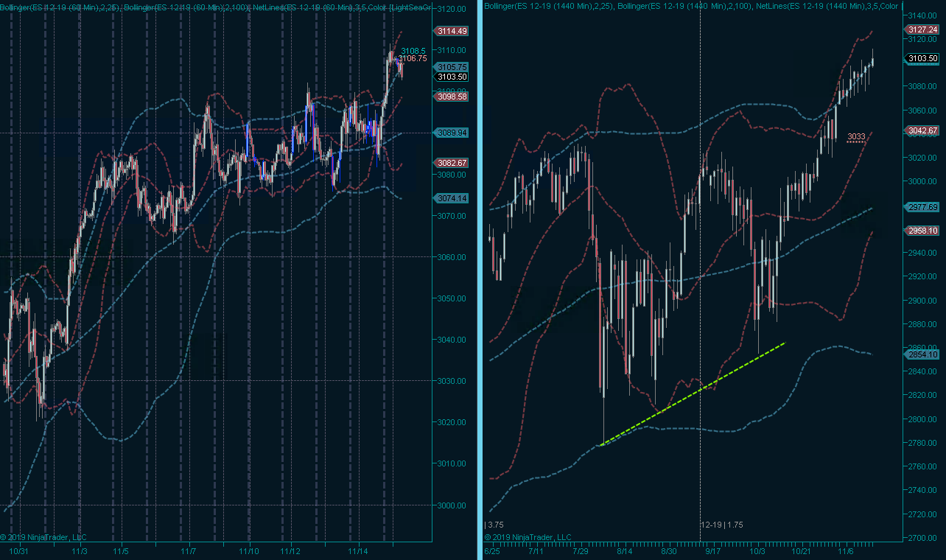Click the 3103.50 marker on the daily chart

[922, 58]
